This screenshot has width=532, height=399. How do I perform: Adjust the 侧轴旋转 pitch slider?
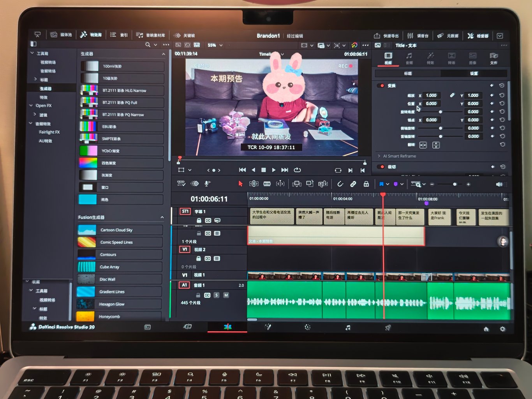(x=440, y=128)
